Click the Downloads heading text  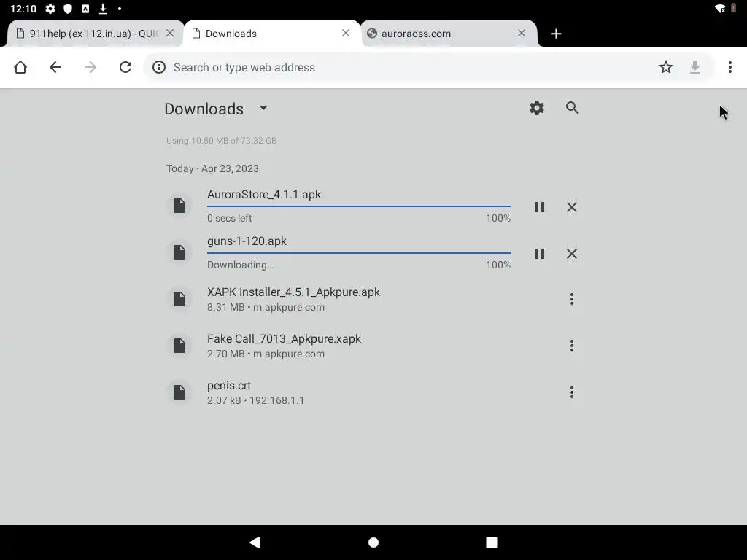click(204, 109)
